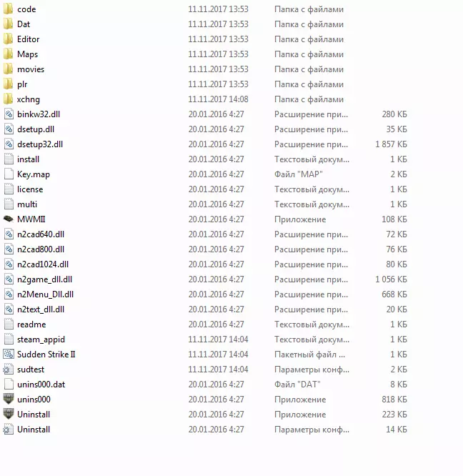Click the readme text document icon
The image size is (463, 476).
[9, 324]
